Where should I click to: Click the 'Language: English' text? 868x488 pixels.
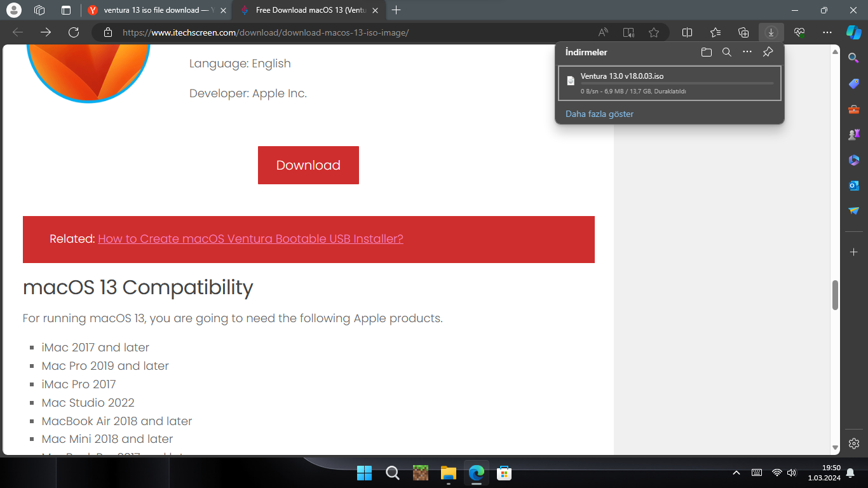click(240, 64)
